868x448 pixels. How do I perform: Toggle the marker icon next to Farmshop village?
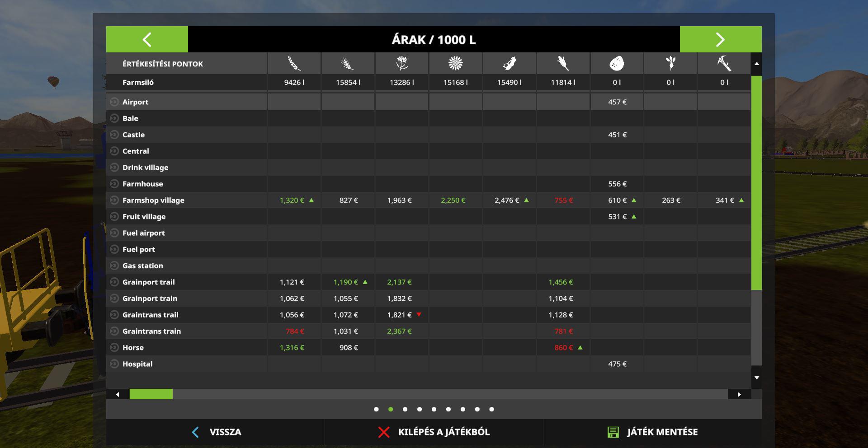[114, 200]
